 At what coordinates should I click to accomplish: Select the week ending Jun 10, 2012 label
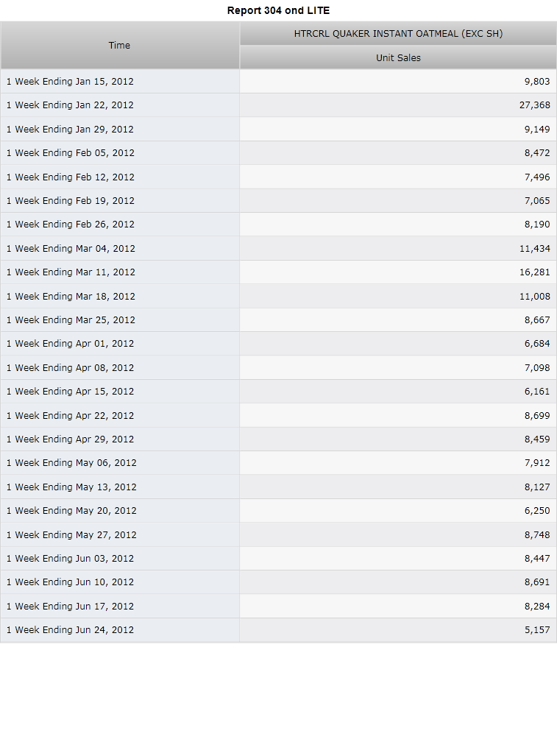click(70, 582)
